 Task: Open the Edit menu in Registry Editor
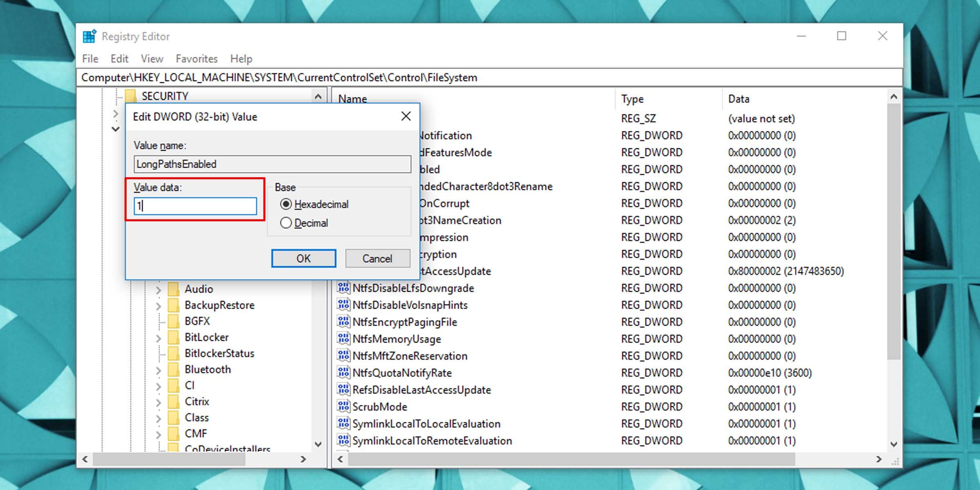(119, 59)
